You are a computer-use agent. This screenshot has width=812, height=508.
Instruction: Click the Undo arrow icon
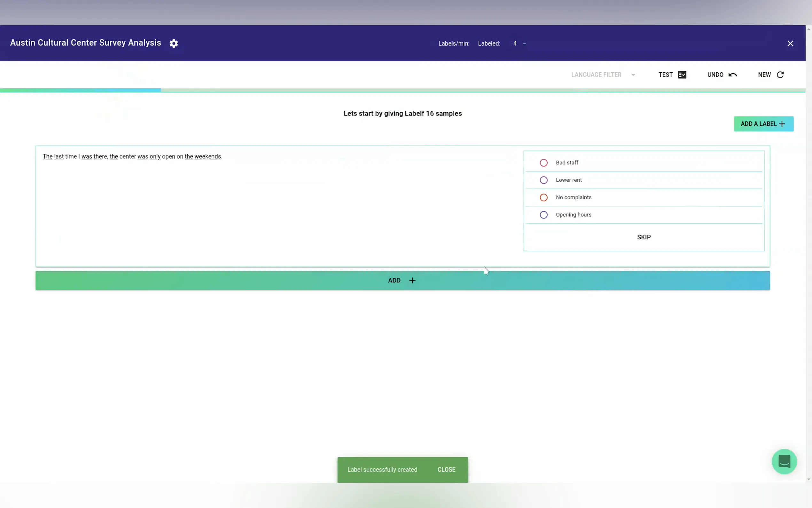732,75
